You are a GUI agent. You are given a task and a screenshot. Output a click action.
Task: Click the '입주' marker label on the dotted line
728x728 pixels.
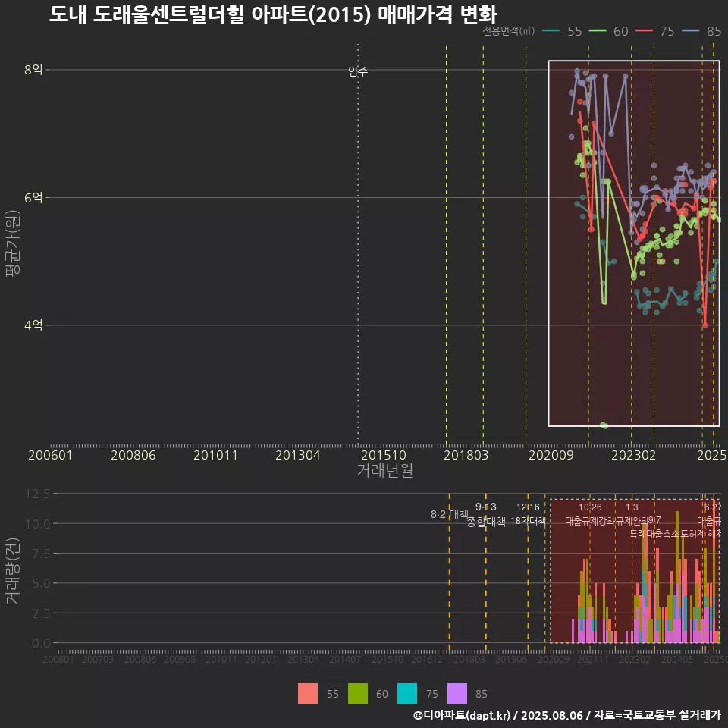[x=358, y=71]
